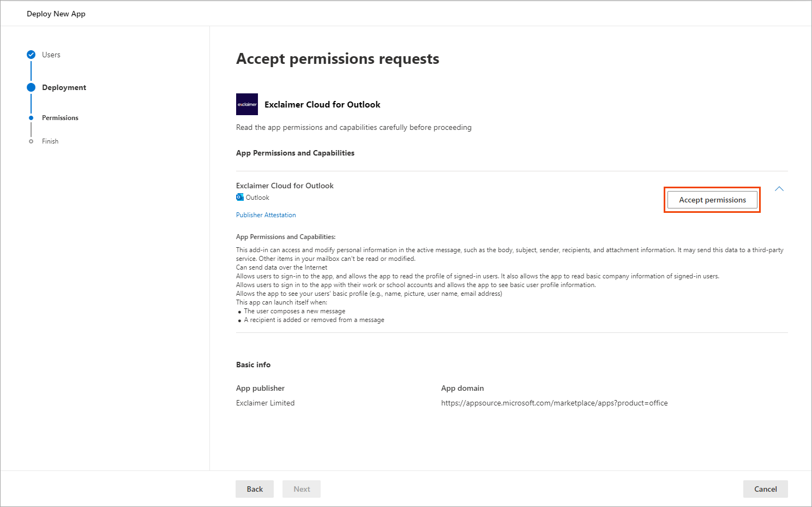
Task: Click the Permissions sub-step dot
Action: (31, 118)
